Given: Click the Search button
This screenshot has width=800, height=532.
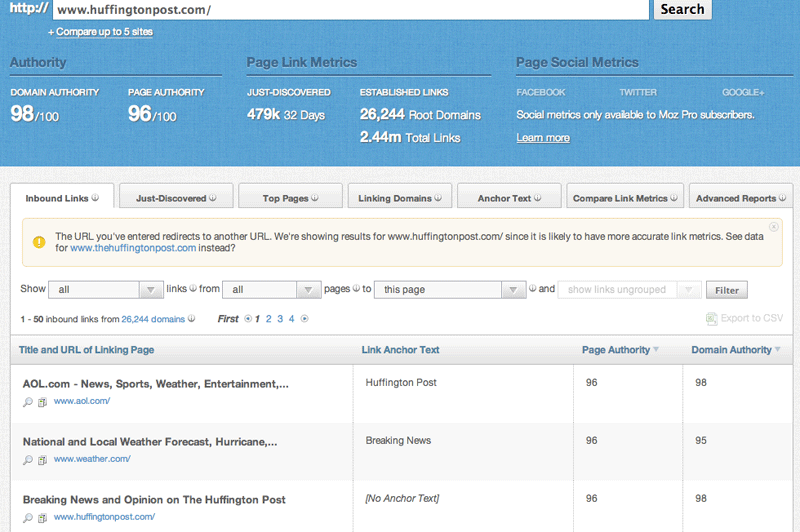Looking at the screenshot, I should coord(683,9).
